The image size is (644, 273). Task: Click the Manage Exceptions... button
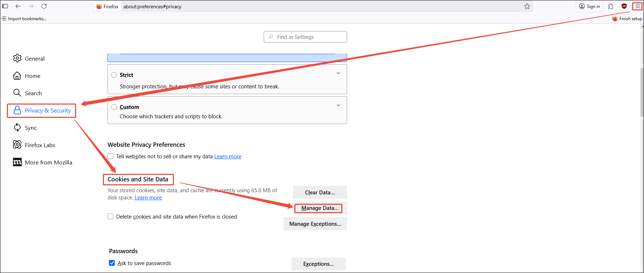[x=315, y=224]
